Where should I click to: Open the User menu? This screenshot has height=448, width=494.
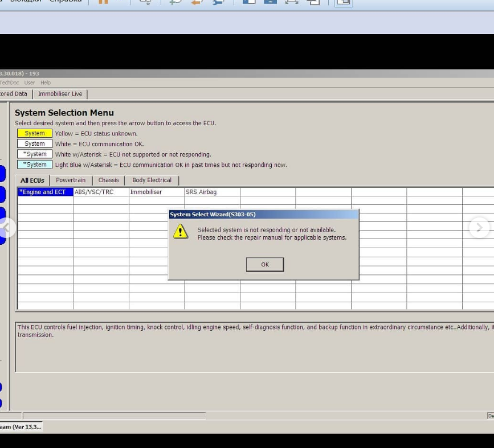tap(30, 83)
